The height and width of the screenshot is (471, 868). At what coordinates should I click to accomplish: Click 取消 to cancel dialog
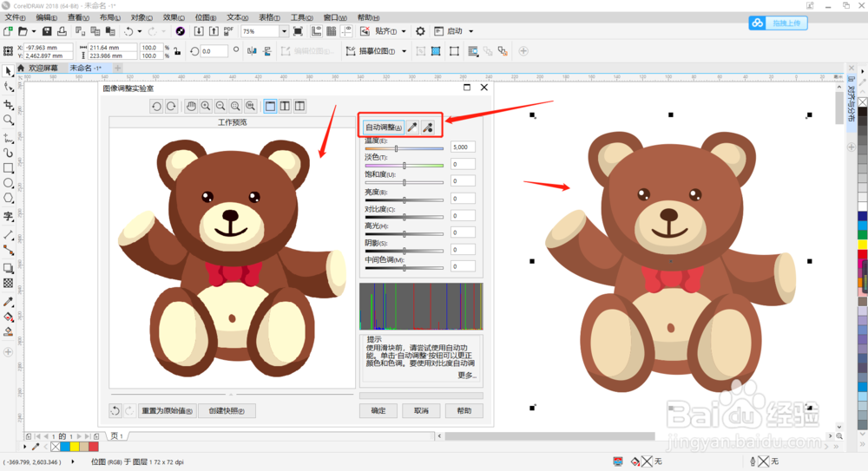click(x=421, y=410)
